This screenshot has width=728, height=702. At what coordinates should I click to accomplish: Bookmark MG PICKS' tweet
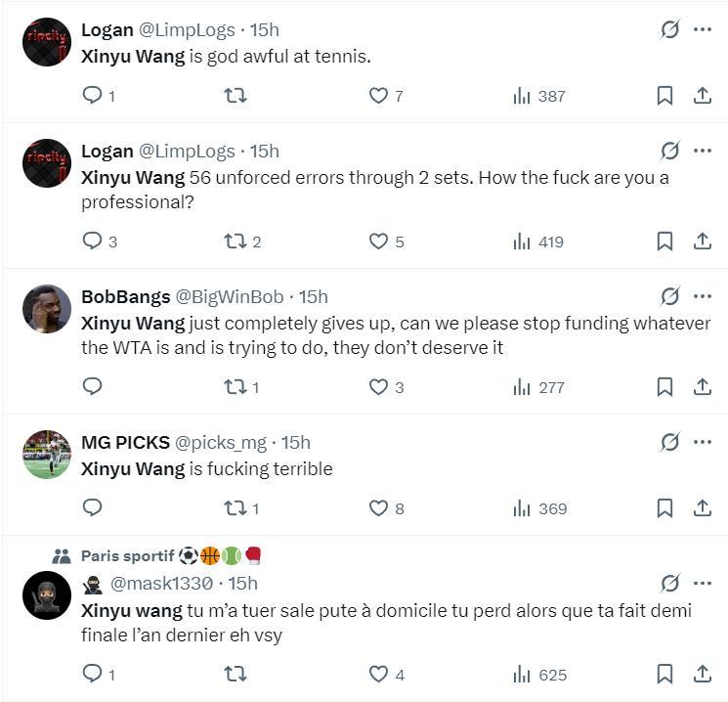coord(664,508)
